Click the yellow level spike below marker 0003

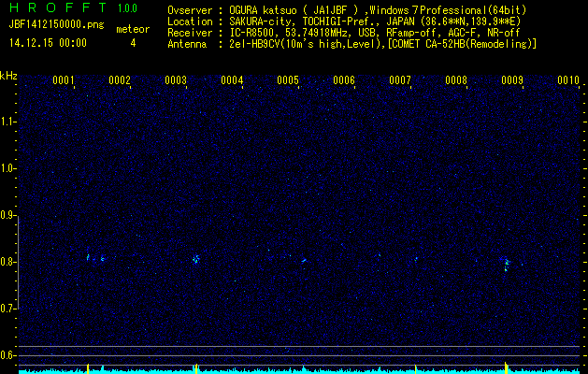[x=196, y=368]
